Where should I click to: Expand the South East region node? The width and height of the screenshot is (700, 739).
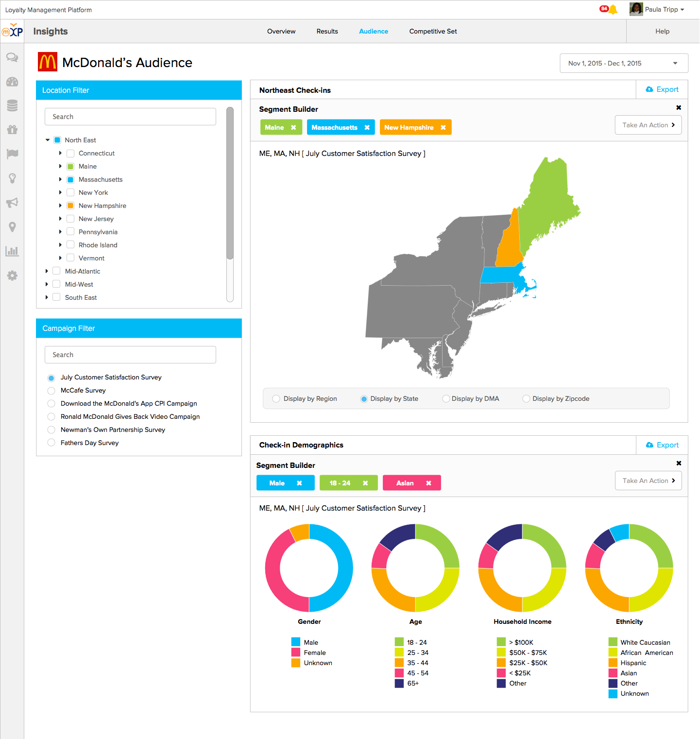(x=47, y=297)
